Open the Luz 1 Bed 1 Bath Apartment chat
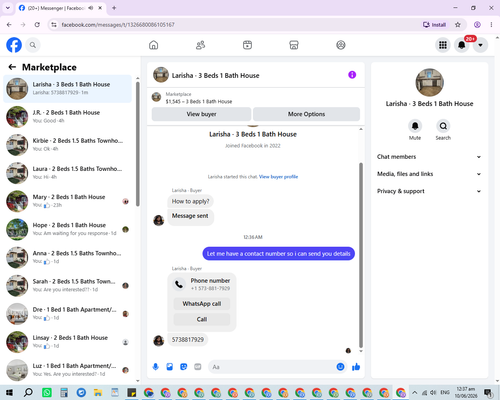 (67, 370)
